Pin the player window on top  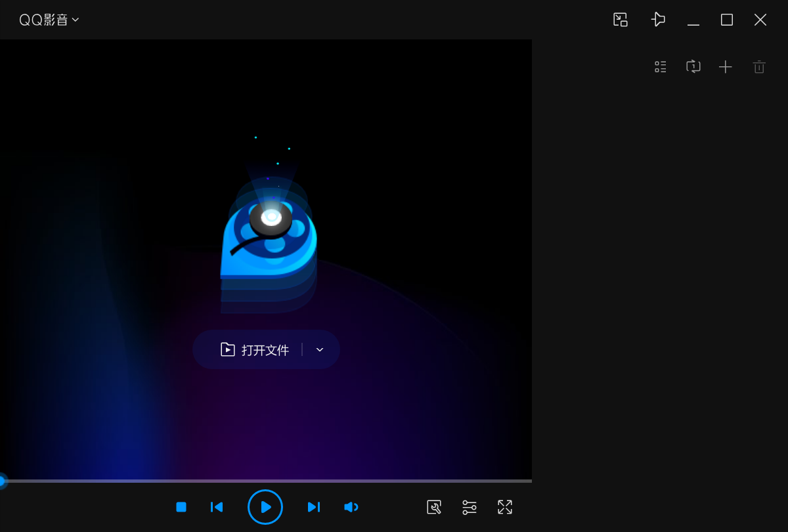[657, 20]
